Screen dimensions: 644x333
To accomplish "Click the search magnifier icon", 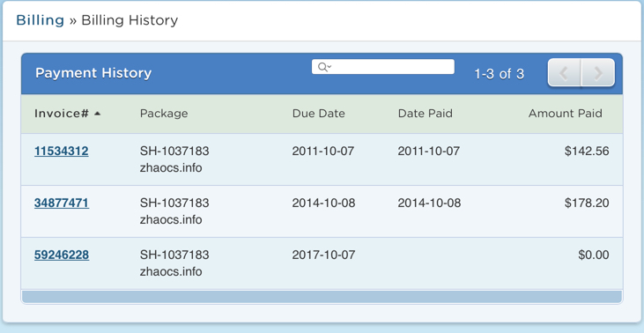I will point(322,67).
